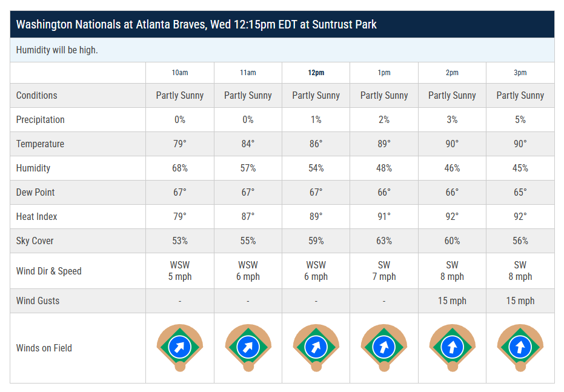Select the 2pm wind-on-field diamond icon
564x392 pixels.
click(x=452, y=347)
